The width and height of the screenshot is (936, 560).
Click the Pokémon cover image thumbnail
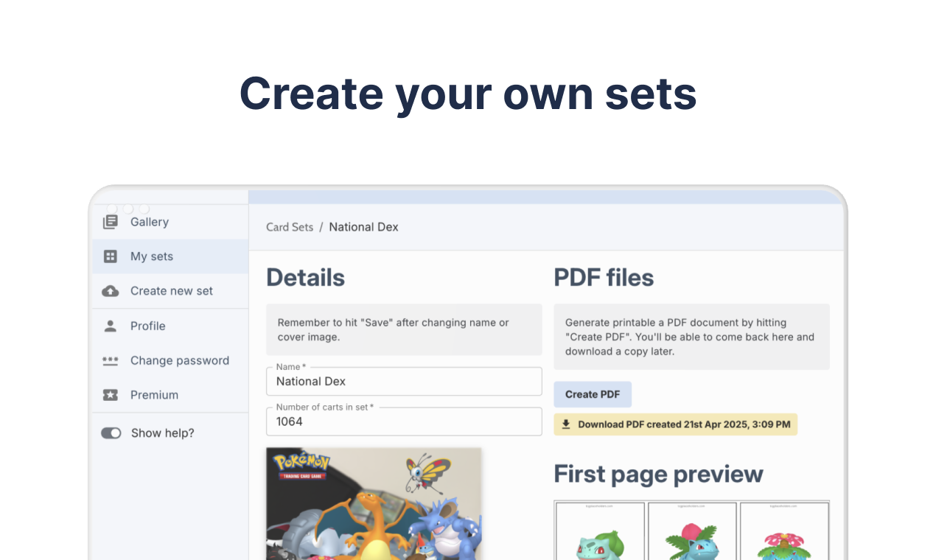[374, 503]
